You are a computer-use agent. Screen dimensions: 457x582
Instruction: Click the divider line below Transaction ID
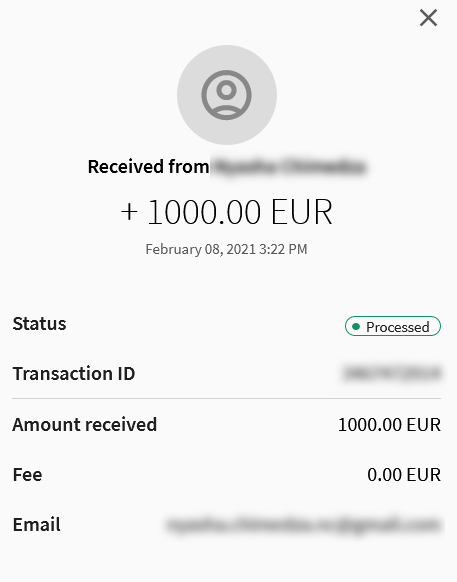point(226,399)
